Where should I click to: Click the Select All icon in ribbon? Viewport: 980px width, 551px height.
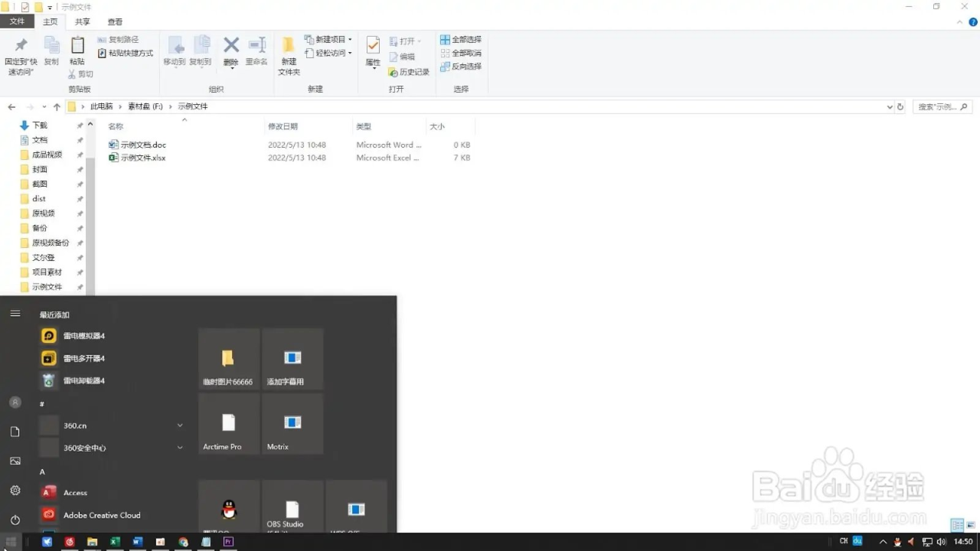(461, 40)
